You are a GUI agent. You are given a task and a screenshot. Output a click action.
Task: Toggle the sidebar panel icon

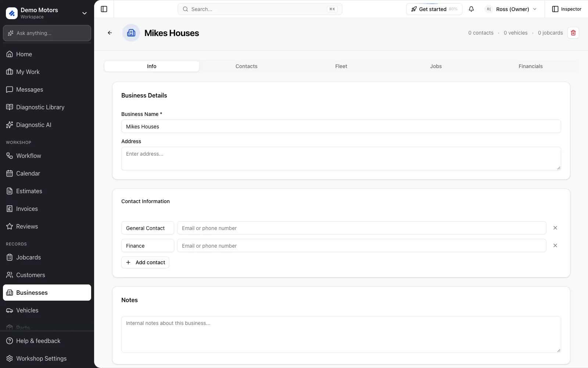(x=104, y=9)
